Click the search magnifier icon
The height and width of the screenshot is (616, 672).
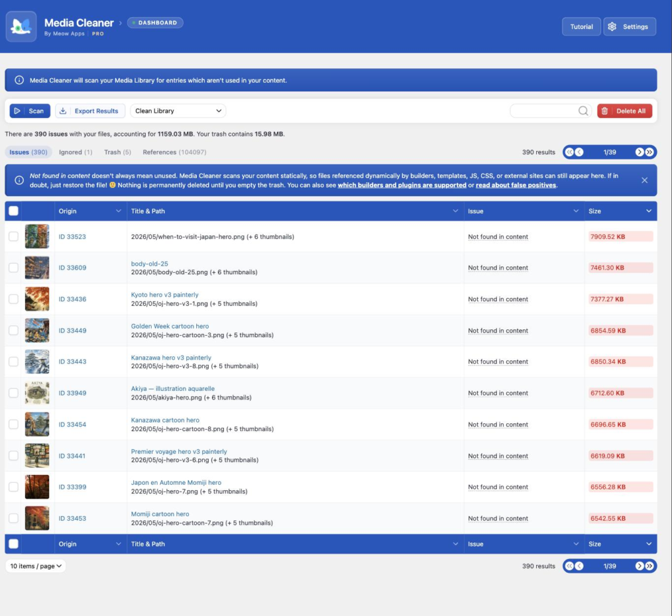click(583, 111)
